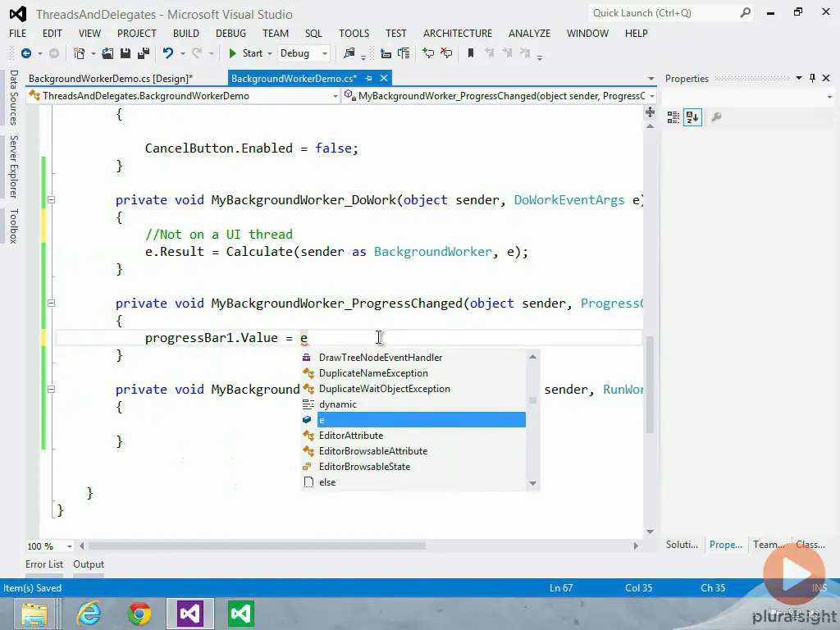Collapse the MyBackgroundWorker_DoWork method outline
Screen dimensions: 840x630
pos(51,200)
